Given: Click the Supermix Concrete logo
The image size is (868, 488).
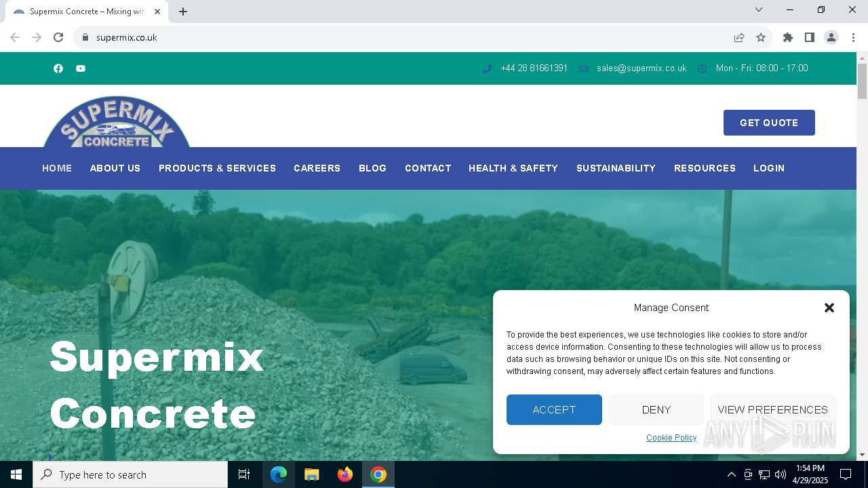Looking at the screenshot, I should click(x=117, y=122).
